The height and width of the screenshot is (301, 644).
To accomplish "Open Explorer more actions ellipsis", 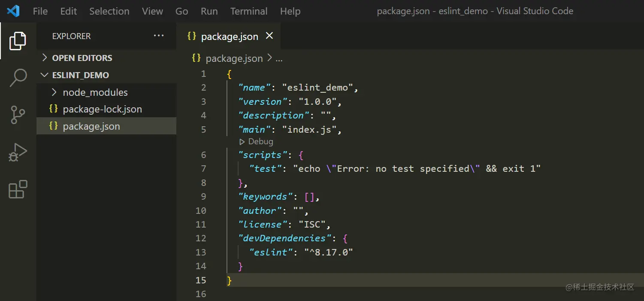I will tap(159, 36).
